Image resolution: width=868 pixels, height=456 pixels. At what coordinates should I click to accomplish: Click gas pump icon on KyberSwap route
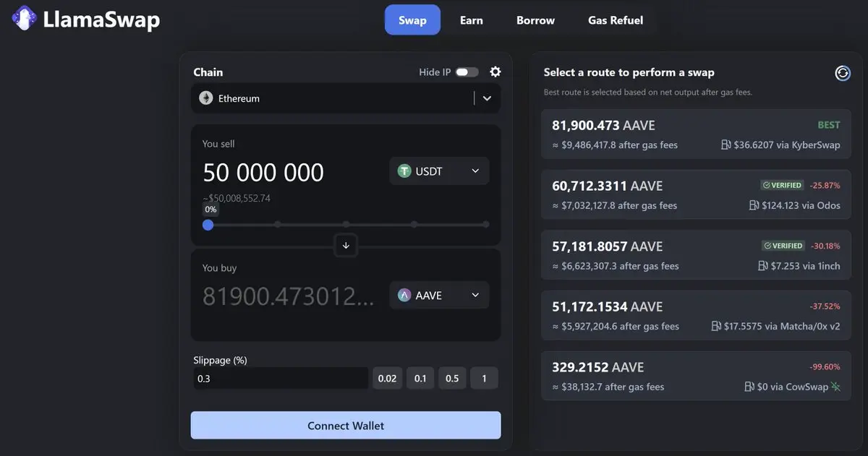tap(726, 145)
